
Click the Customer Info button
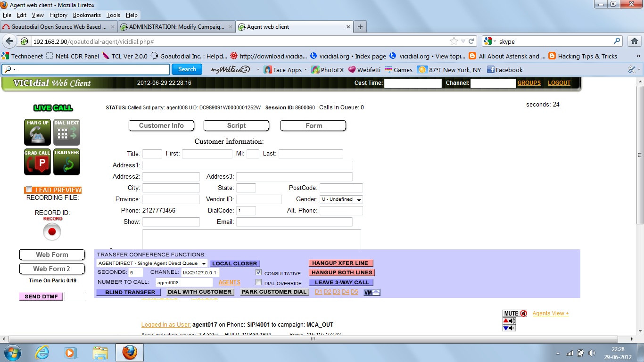[x=161, y=125]
